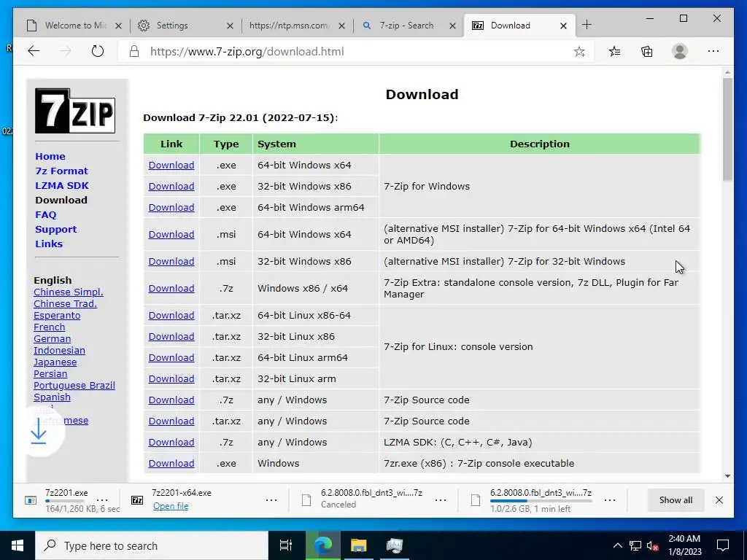Download 7zr.exe console executable

coord(171,463)
